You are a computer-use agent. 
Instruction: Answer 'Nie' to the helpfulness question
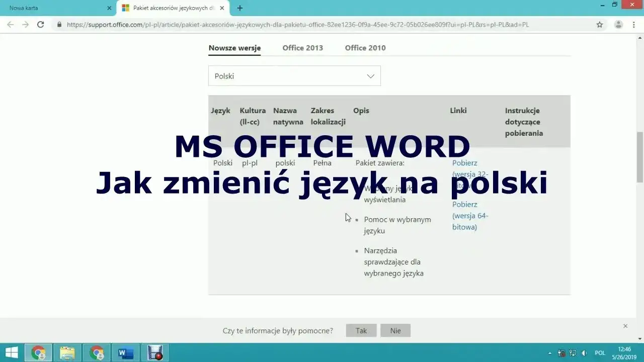(395, 330)
